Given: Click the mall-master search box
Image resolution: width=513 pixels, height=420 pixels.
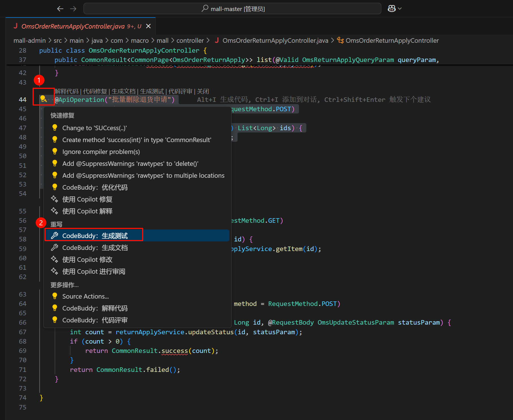Looking at the screenshot, I should 232,9.
